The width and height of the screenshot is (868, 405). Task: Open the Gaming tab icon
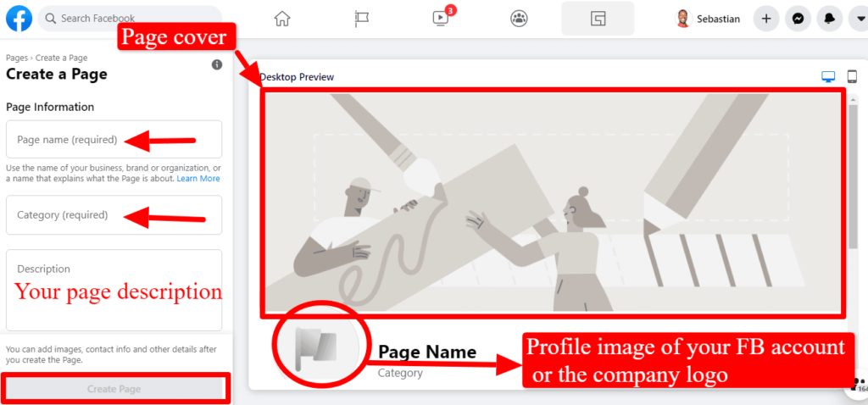(598, 19)
